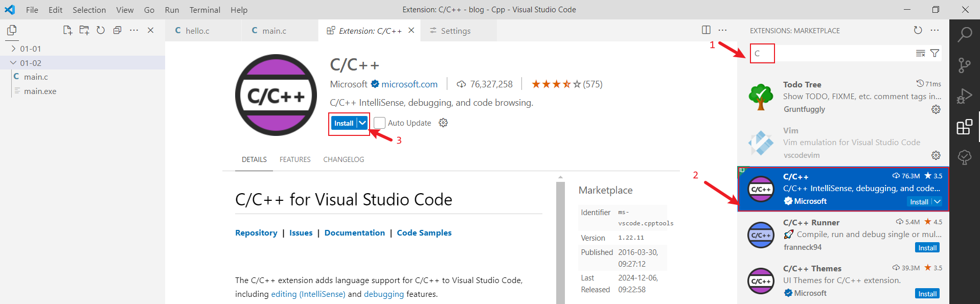Open the Help menu

coord(239,10)
